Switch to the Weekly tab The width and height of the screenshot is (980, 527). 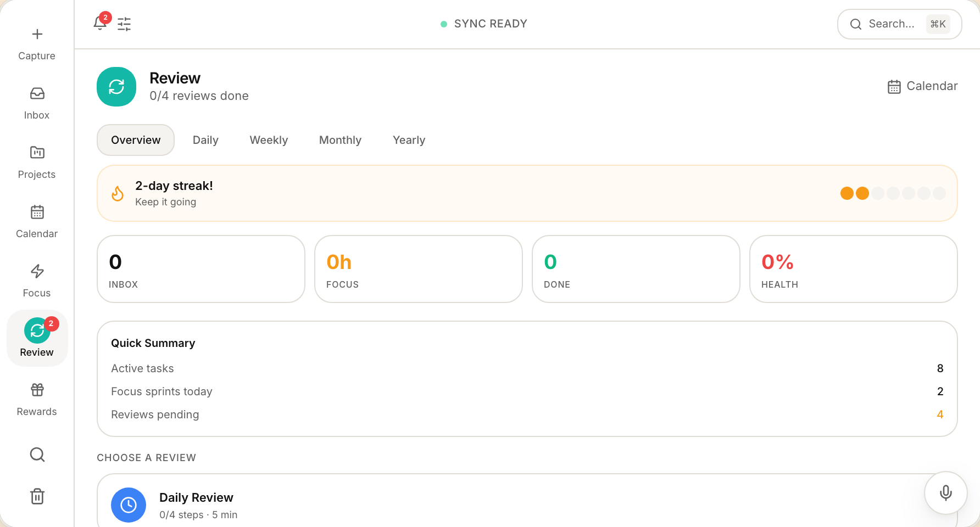[x=269, y=140]
